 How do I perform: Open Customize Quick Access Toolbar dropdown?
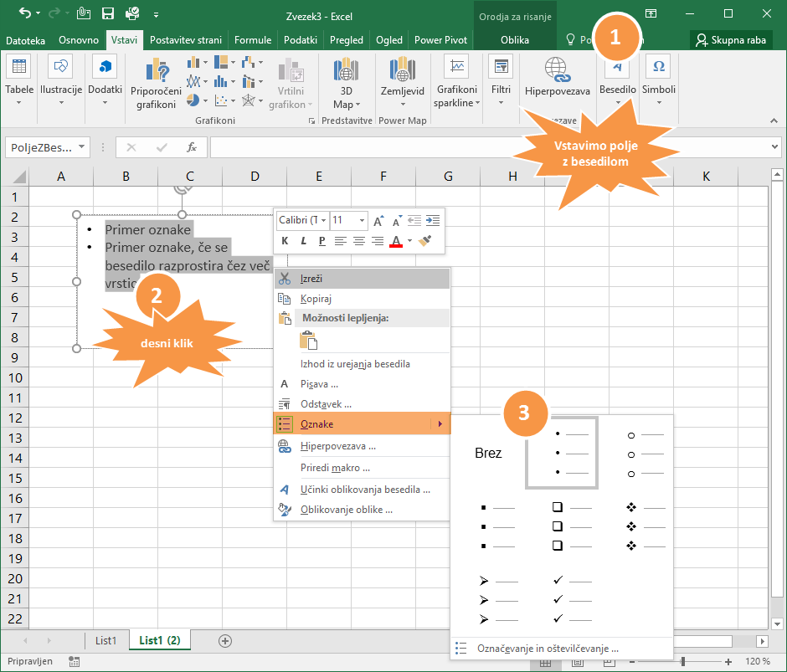[x=156, y=15]
